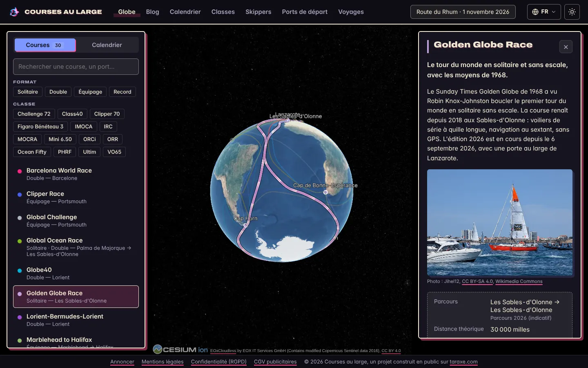Toggle the IMOCA class filter
The image size is (588, 368).
point(84,127)
